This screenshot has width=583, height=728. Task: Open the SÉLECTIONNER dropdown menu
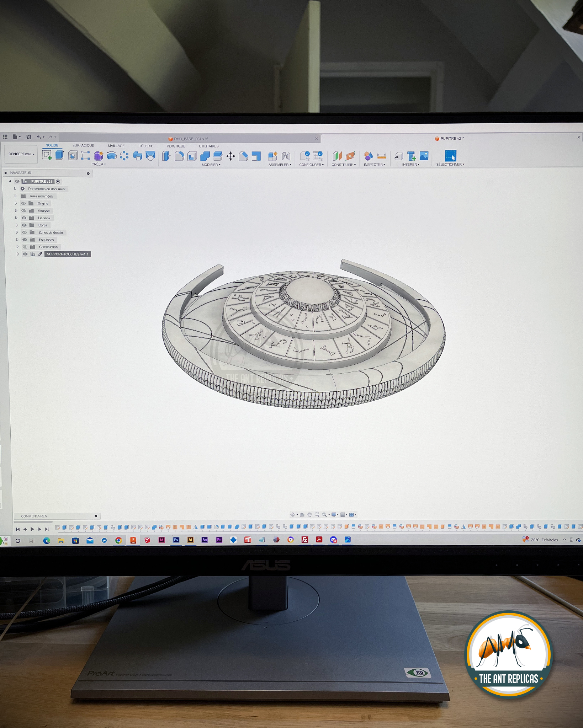450,164
